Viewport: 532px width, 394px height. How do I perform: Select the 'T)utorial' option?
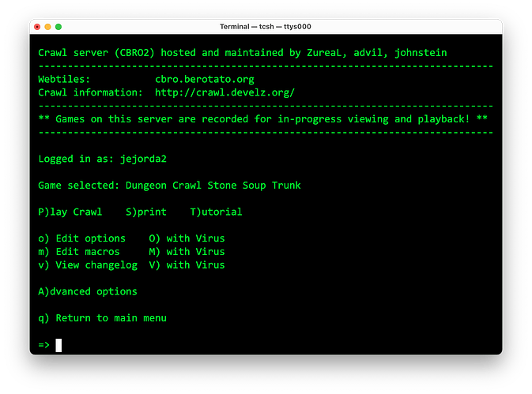coord(216,212)
